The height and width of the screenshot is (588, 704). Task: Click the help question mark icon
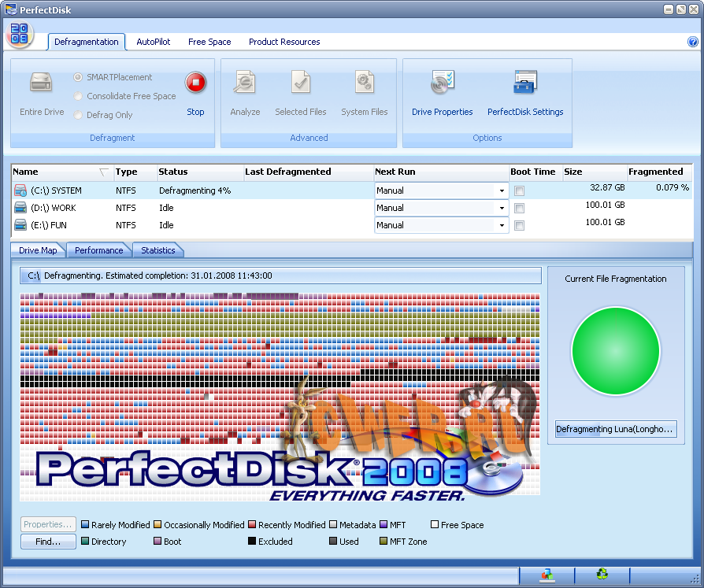pyautogui.click(x=693, y=42)
